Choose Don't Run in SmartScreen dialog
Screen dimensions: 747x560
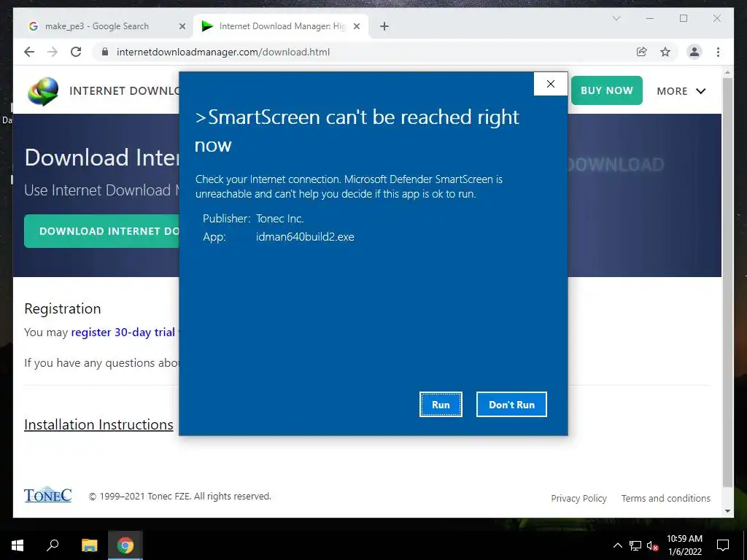(x=511, y=404)
